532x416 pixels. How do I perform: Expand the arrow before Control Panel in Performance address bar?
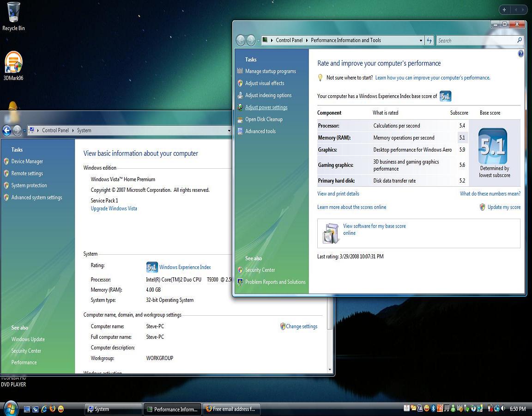click(272, 40)
